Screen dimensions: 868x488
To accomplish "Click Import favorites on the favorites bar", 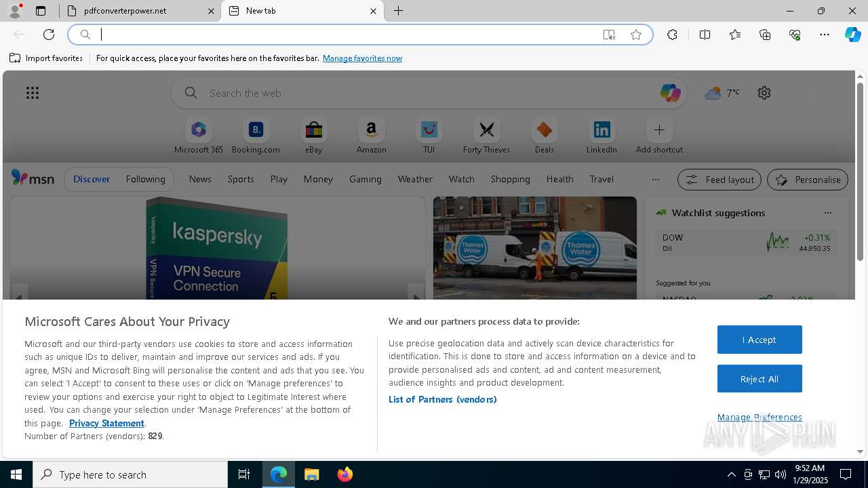I will [46, 58].
